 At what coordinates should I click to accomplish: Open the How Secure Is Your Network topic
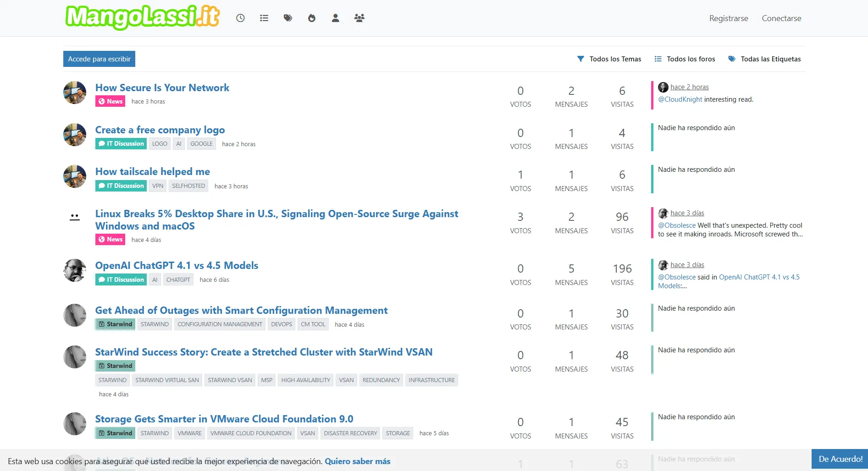point(162,88)
